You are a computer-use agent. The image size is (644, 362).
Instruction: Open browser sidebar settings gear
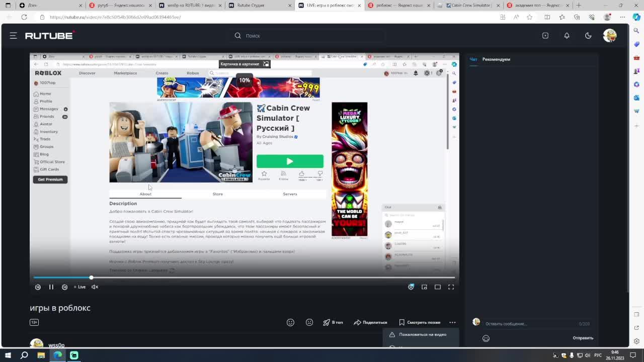click(x=636, y=341)
